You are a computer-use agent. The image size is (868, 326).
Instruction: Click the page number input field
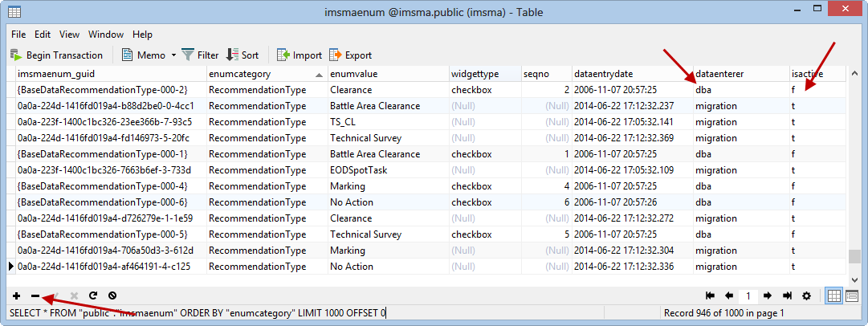pos(748,295)
